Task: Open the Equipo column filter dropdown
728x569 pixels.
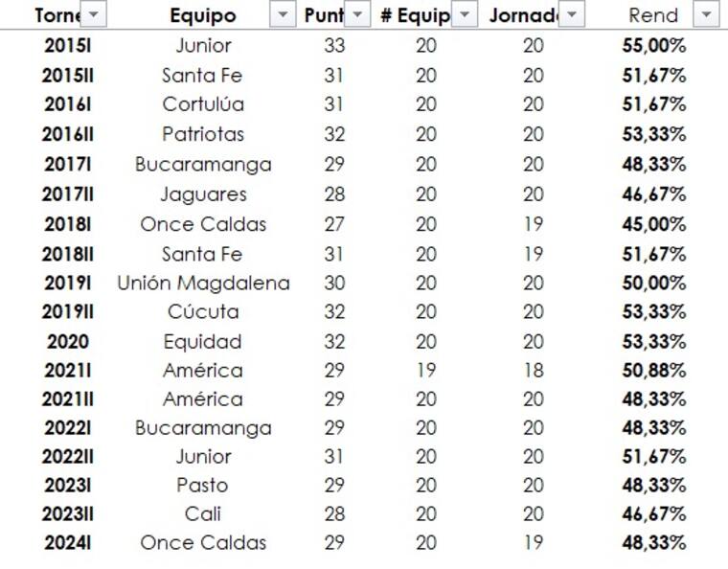Action: [x=283, y=15]
